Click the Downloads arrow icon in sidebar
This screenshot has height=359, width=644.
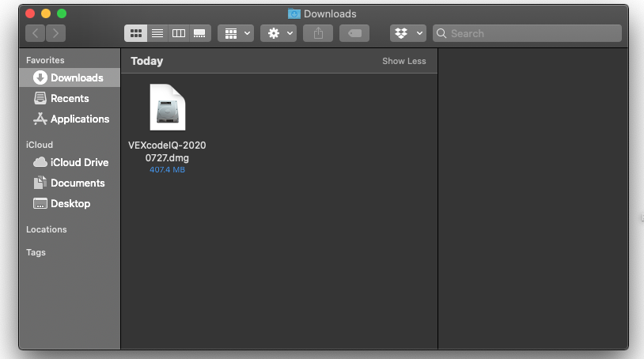tap(40, 77)
